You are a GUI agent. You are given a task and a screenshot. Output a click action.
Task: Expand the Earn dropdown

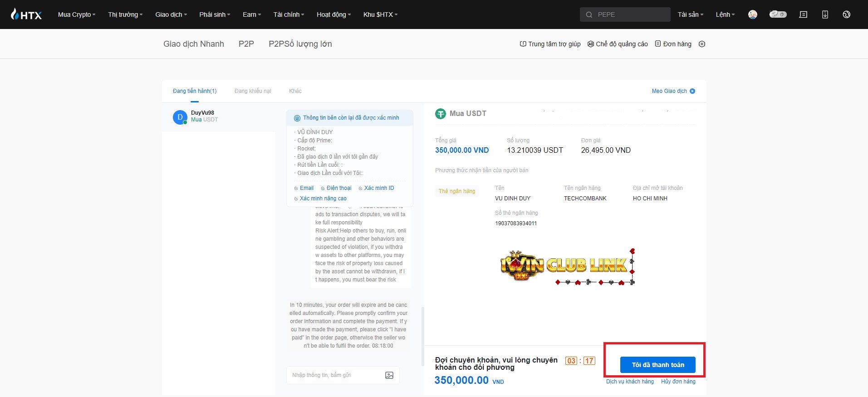click(252, 15)
